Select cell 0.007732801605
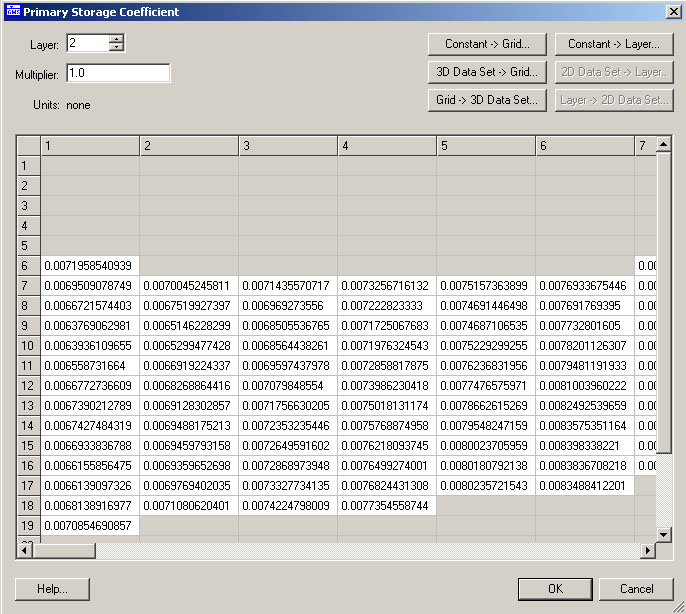 pos(584,326)
